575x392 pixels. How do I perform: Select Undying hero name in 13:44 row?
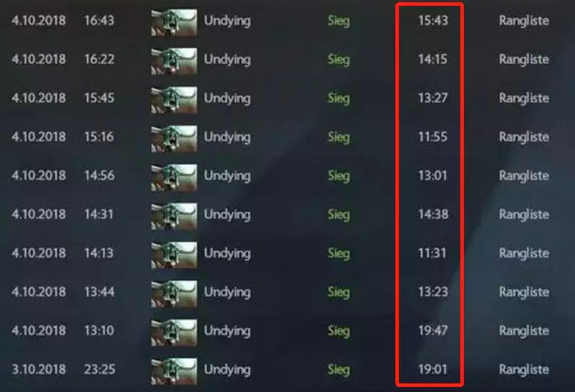[228, 293]
